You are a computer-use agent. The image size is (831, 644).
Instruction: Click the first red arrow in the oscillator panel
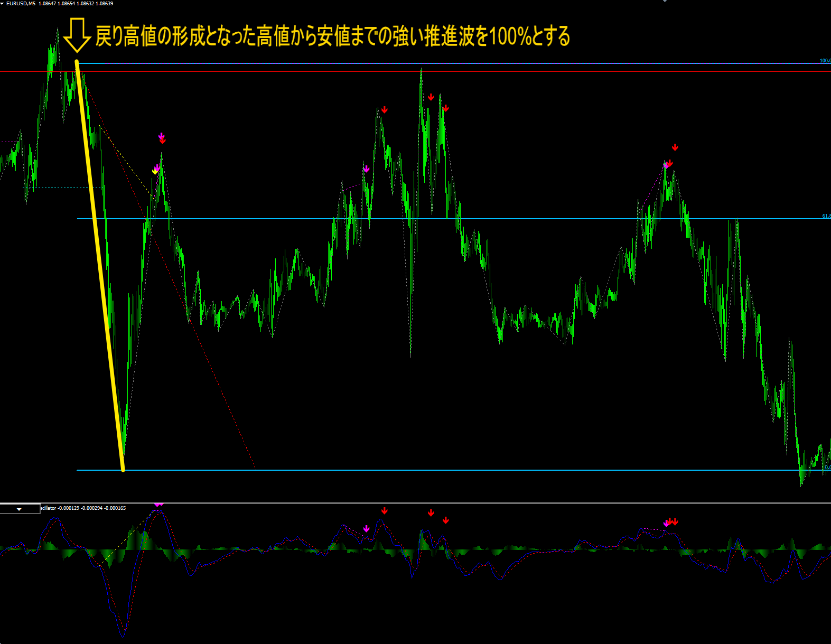385,511
